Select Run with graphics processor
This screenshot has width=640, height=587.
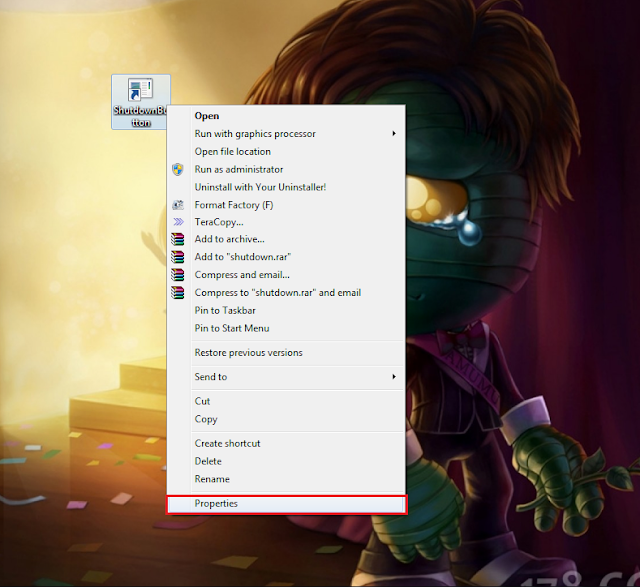[x=286, y=133]
